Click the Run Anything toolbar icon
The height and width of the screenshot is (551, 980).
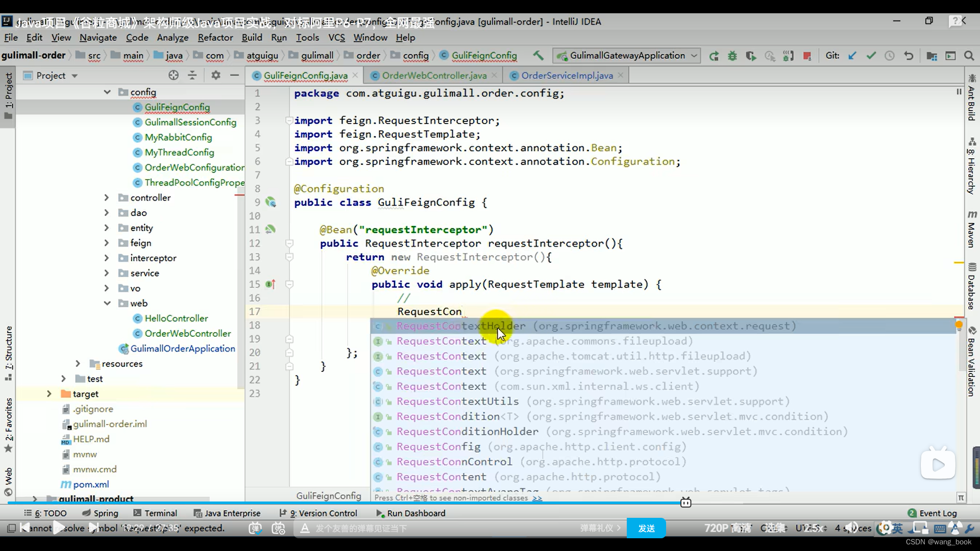tap(950, 56)
